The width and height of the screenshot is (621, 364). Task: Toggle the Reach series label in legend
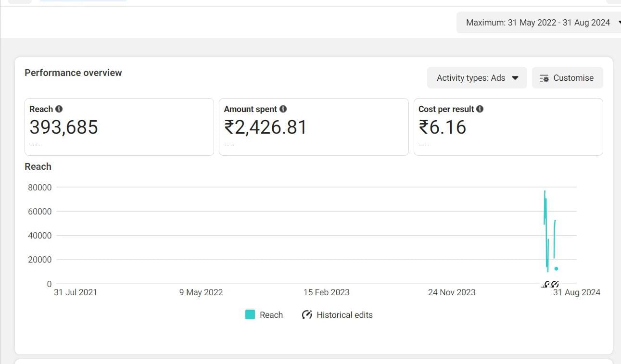coord(271,315)
